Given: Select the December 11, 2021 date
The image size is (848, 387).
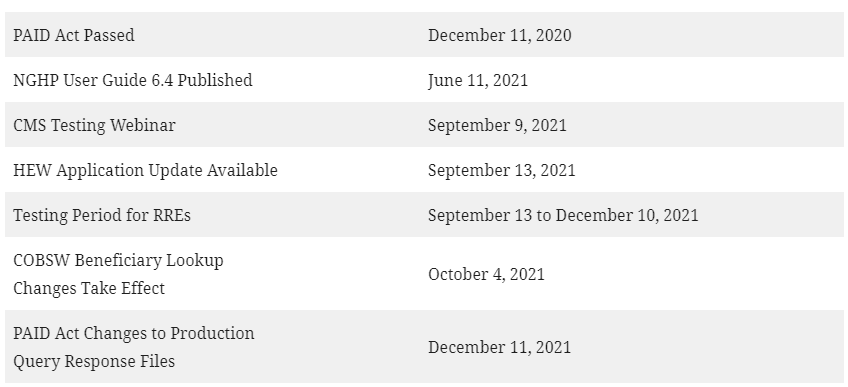Looking at the screenshot, I should pos(499,347).
